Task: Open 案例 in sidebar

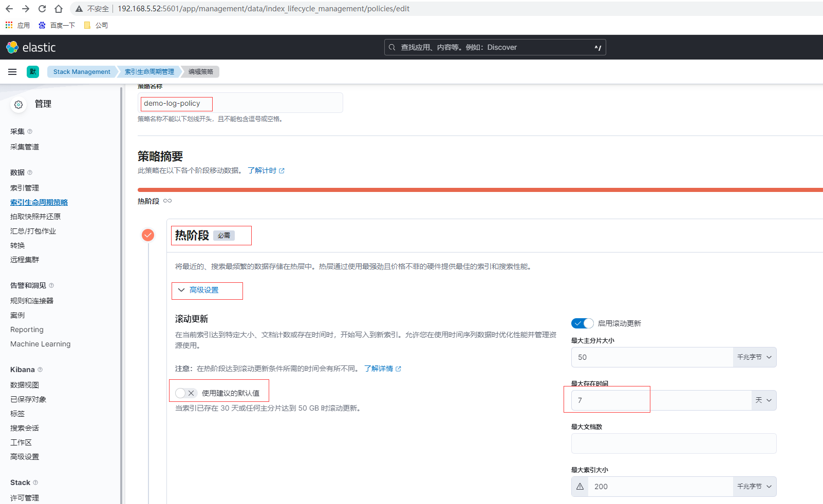Action: tap(17, 315)
